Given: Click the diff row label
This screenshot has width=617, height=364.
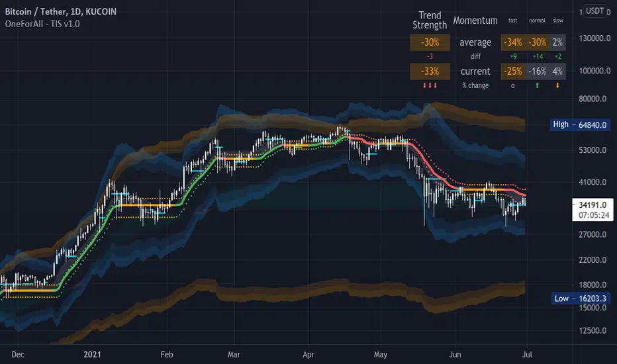Looking at the screenshot, I should (475, 57).
